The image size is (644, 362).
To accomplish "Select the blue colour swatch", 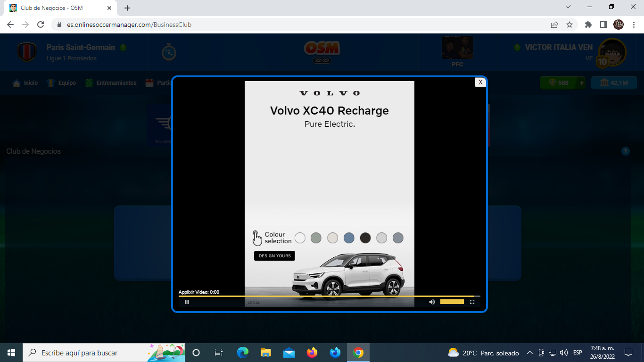I will [x=349, y=238].
